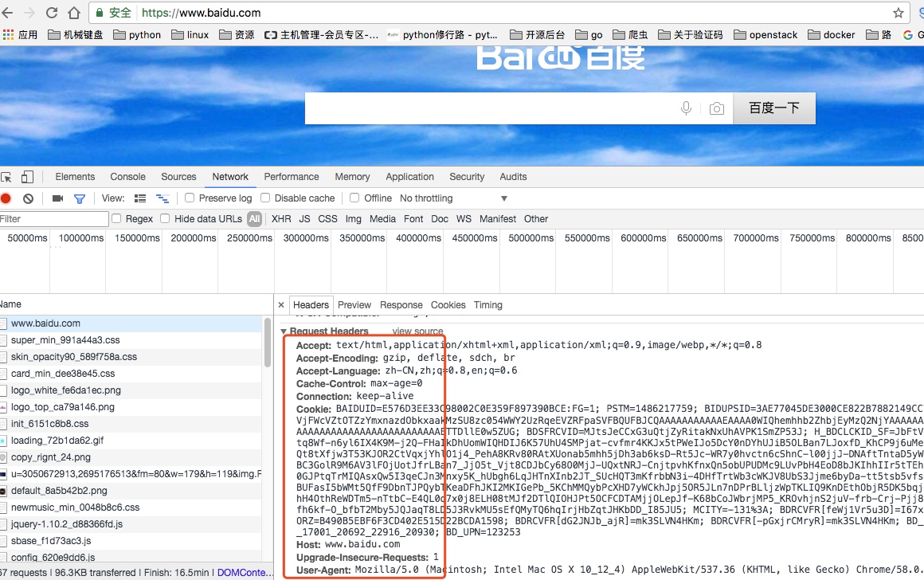The image size is (924, 580).
Task: Click the Baidu image search camera
Action: (717, 108)
